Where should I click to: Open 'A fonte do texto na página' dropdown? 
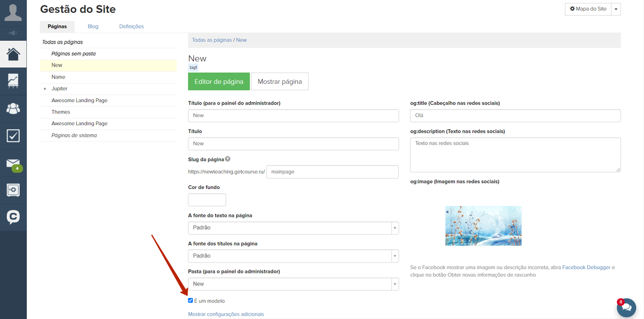[293, 228]
